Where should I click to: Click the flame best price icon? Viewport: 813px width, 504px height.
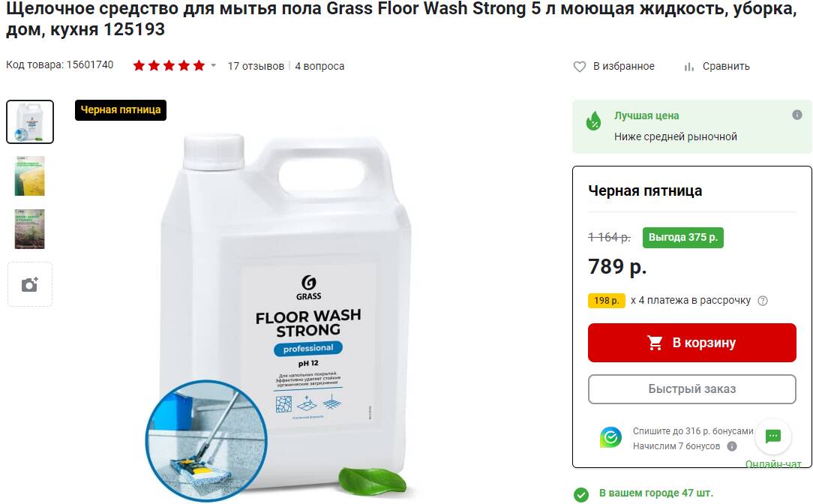(x=593, y=121)
